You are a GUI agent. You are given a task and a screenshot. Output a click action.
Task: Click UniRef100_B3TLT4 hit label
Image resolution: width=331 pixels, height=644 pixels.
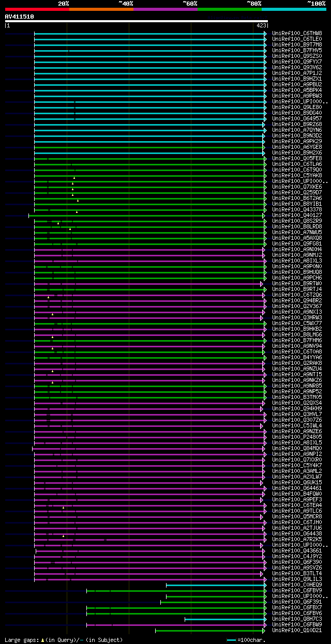point(297,573)
